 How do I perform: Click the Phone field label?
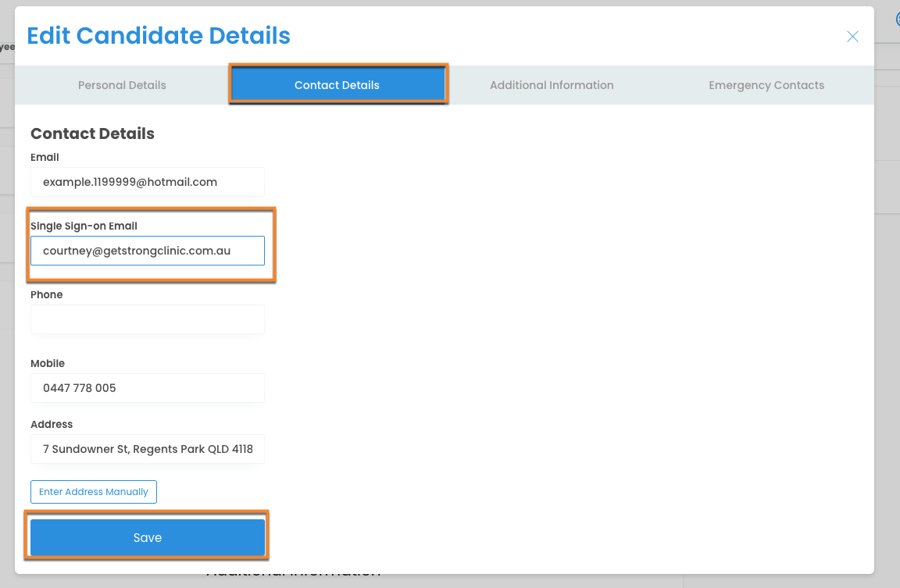[x=46, y=295]
